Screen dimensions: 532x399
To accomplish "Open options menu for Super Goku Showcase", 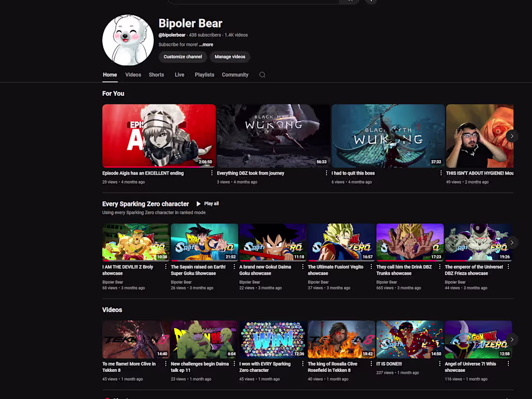I will click(234, 267).
